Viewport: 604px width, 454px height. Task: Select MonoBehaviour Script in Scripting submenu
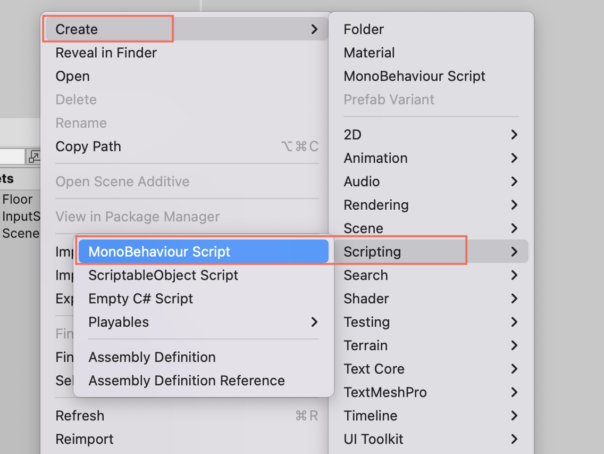point(203,251)
